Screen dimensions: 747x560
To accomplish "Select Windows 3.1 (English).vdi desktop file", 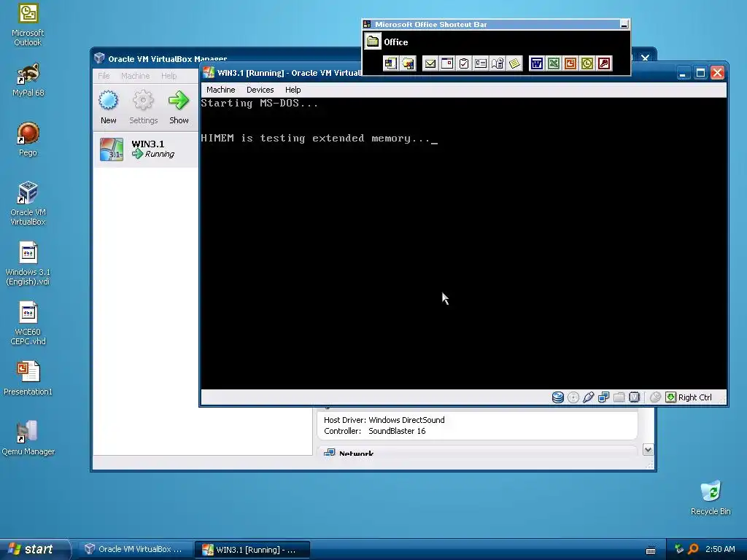I will click(28, 263).
